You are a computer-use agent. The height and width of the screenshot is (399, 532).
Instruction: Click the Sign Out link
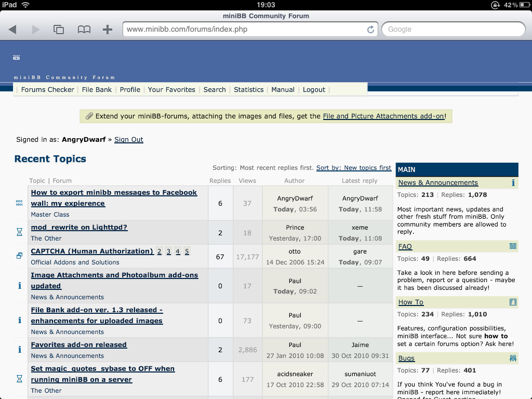129,139
